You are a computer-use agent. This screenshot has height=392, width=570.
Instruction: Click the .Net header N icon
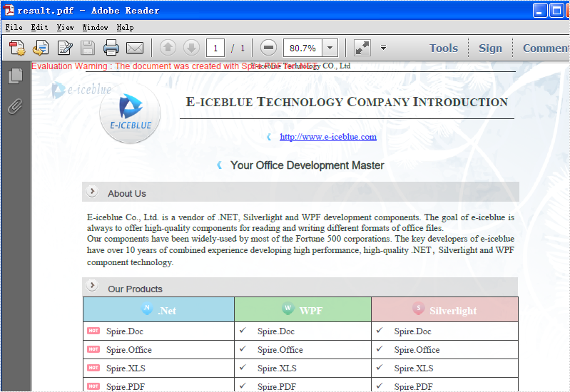click(147, 308)
